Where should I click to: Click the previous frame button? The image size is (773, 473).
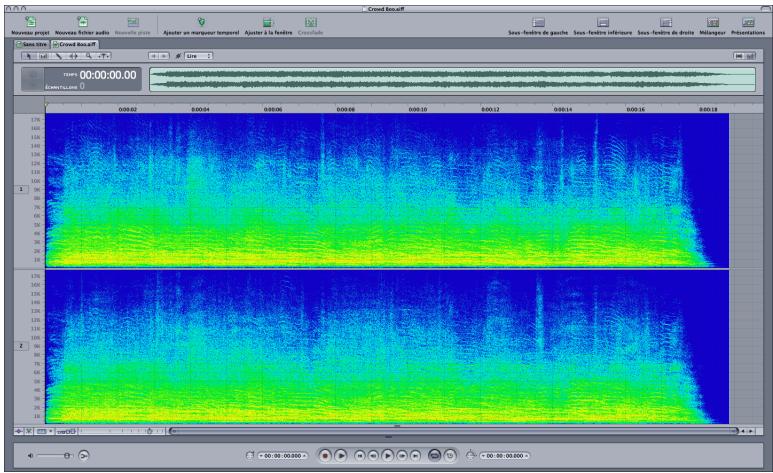373,456
